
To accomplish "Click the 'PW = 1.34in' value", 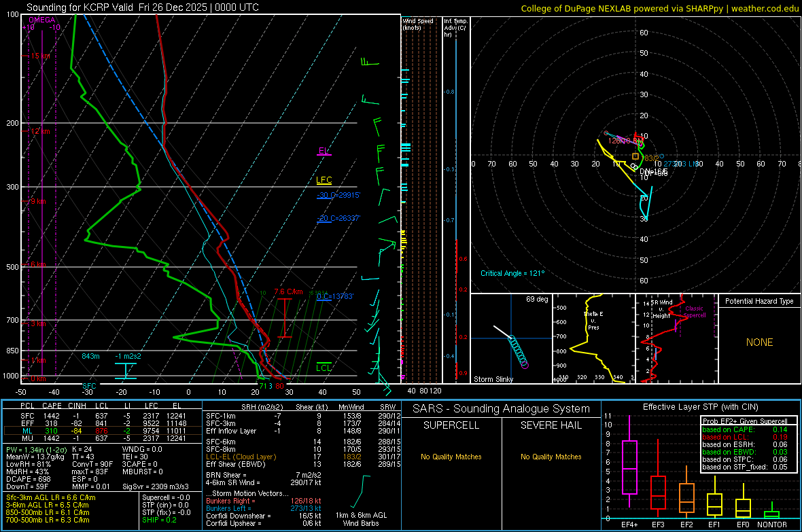I will tap(35, 450).
